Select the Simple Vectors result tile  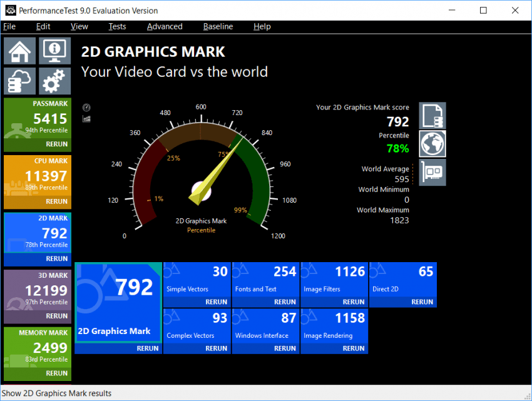pyautogui.click(x=197, y=279)
